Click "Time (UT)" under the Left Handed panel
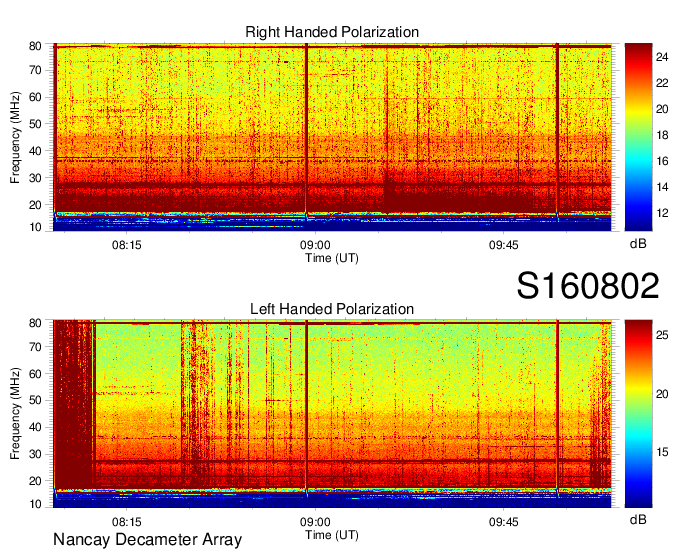Screen dimensions: 680x552 [x=332, y=535]
